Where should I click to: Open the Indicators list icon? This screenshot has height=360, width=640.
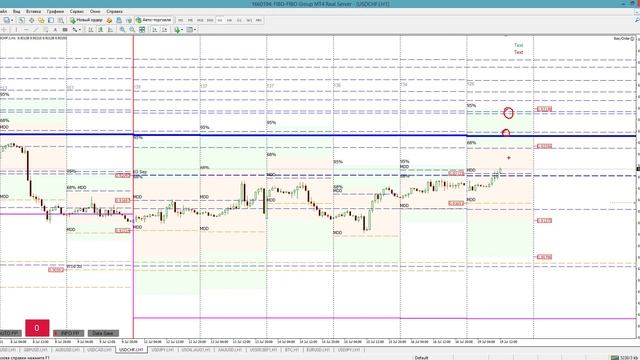coord(177,29)
